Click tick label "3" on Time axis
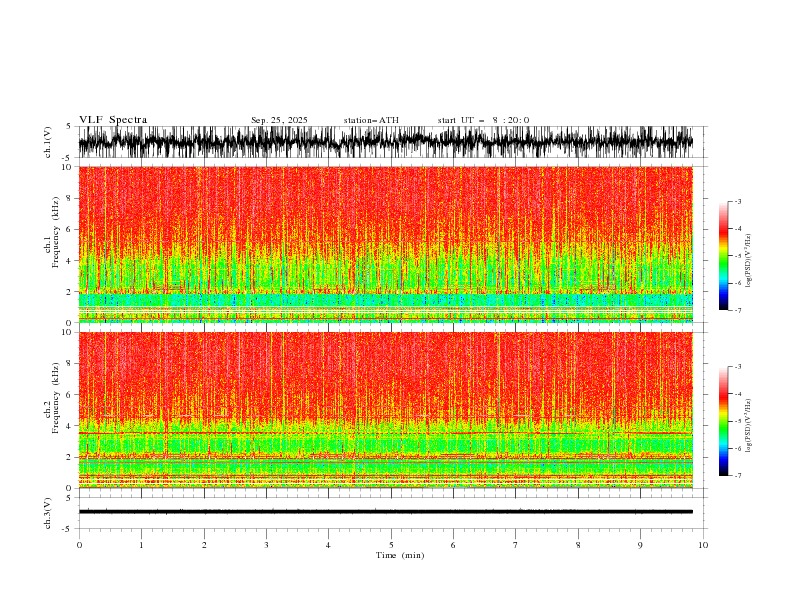Viewport: 792px width, 612px height. [x=266, y=545]
